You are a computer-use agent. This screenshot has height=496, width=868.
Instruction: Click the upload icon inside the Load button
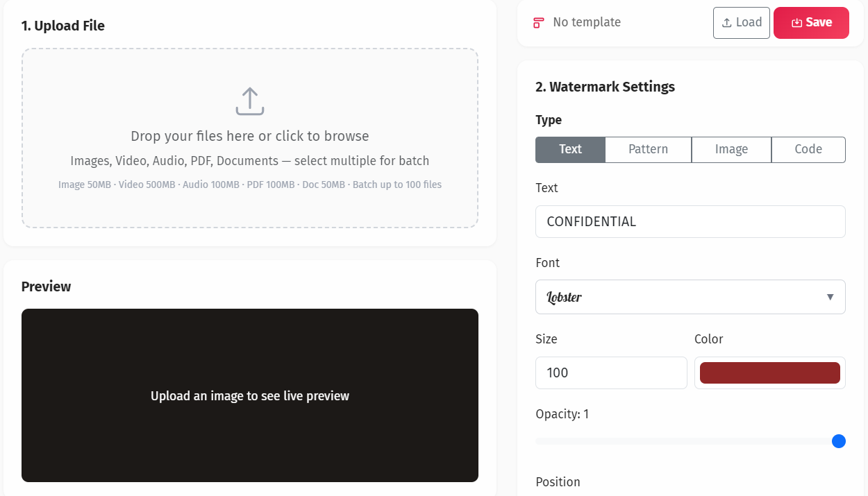click(728, 22)
